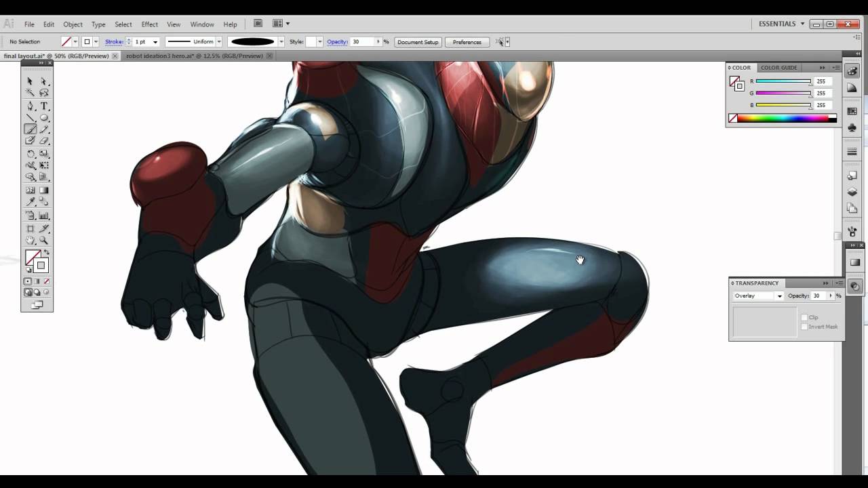This screenshot has height=488, width=868.
Task: Enable the Invert Mask checkbox
Action: pyautogui.click(x=804, y=327)
